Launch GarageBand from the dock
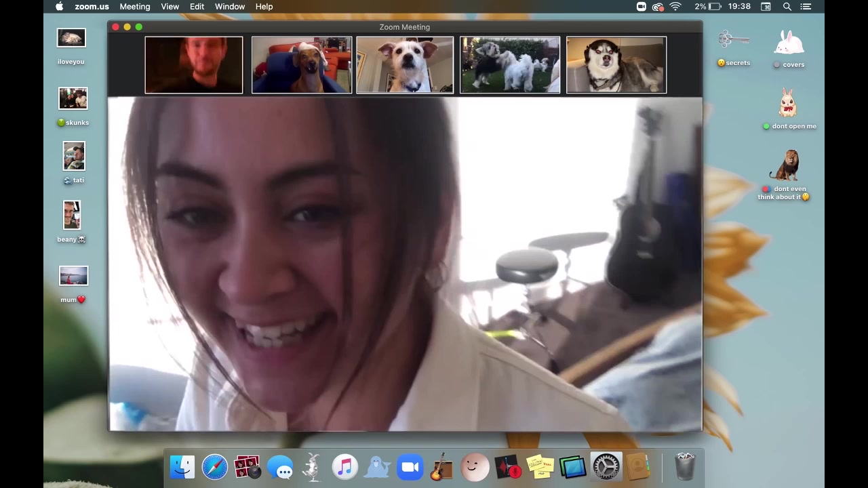Image resolution: width=868 pixels, height=488 pixels. click(x=442, y=467)
